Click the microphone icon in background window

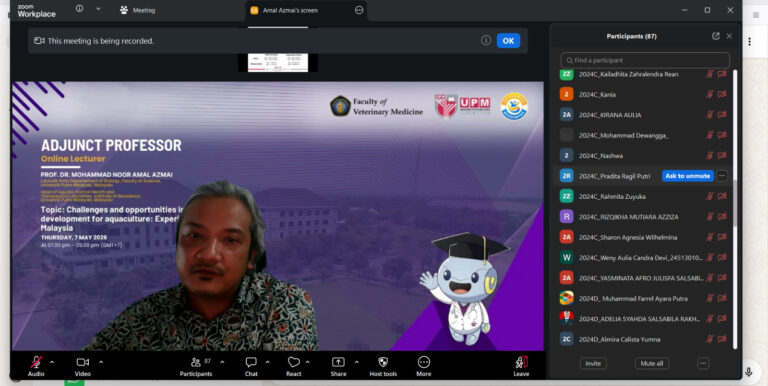click(x=748, y=372)
